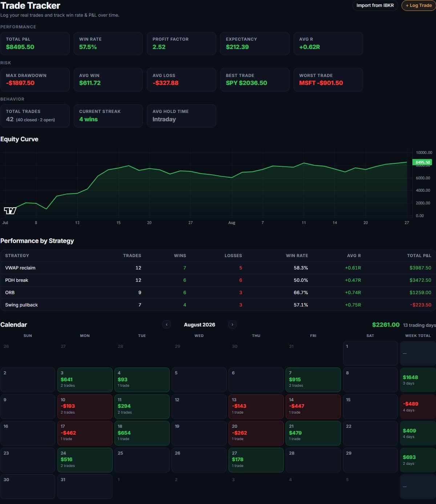The height and width of the screenshot is (504, 436).
Task: Click the WINS column header
Action: coord(180,256)
